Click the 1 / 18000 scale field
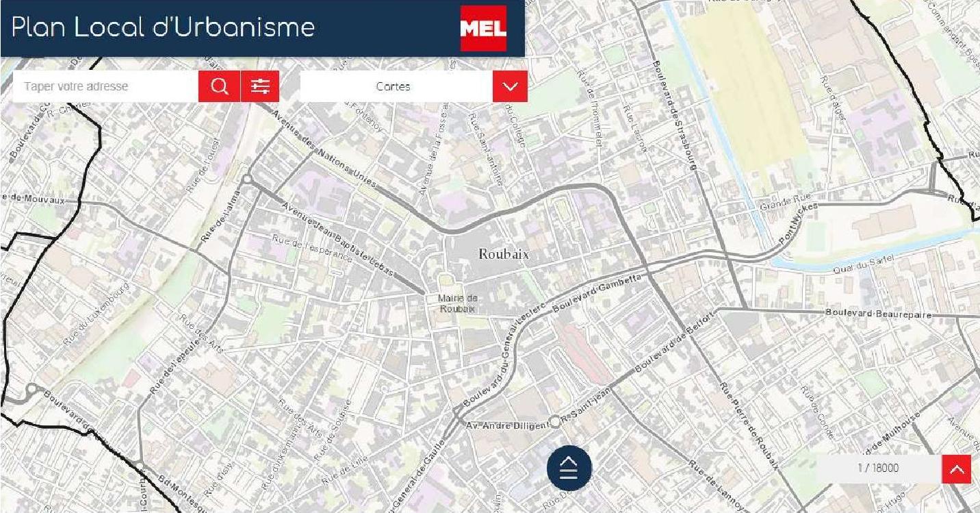 pos(878,468)
